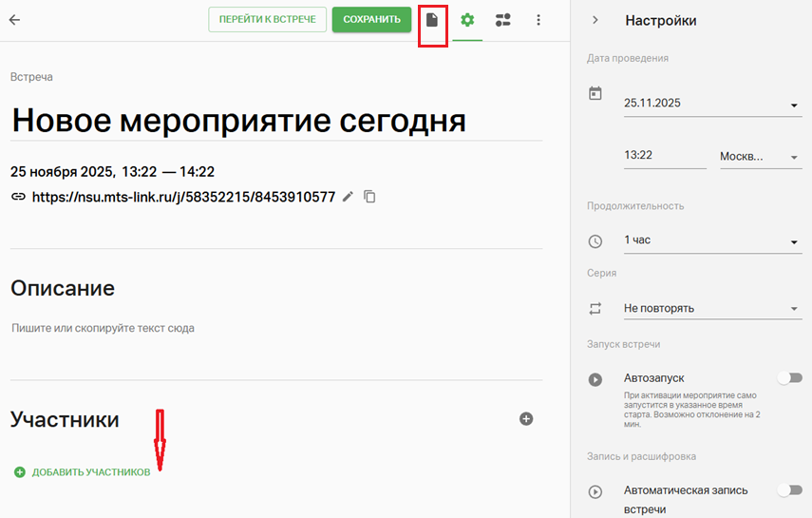Screen dimensions: 812x518
Task: Open the Не повторять series dropdown
Action: pyautogui.click(x=712, y=309)
